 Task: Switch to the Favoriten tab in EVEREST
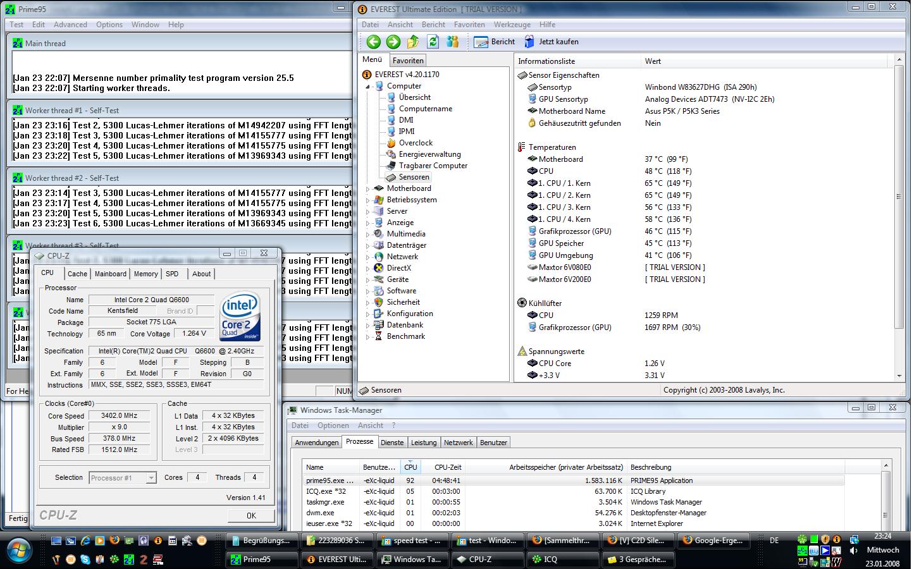point(408,61)
